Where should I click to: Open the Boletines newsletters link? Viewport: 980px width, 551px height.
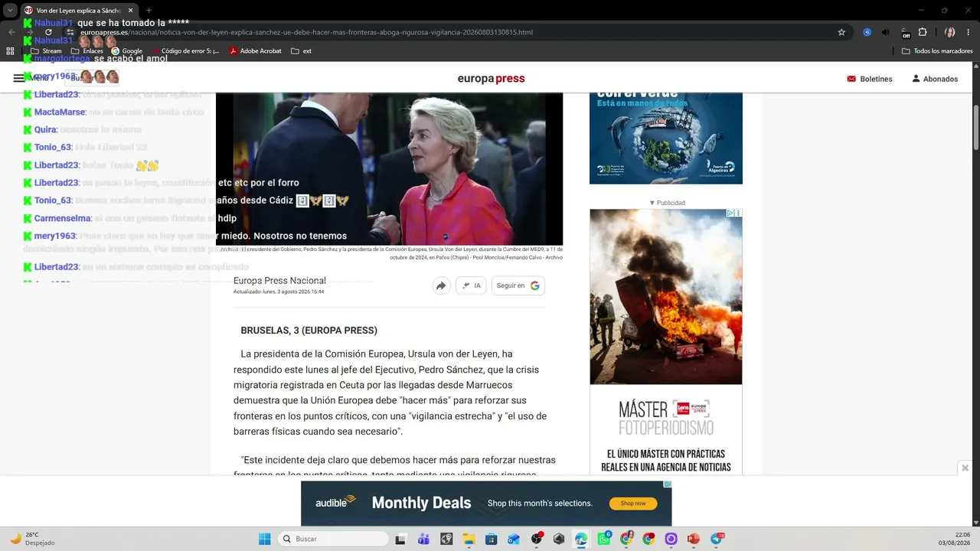(869, 79)
